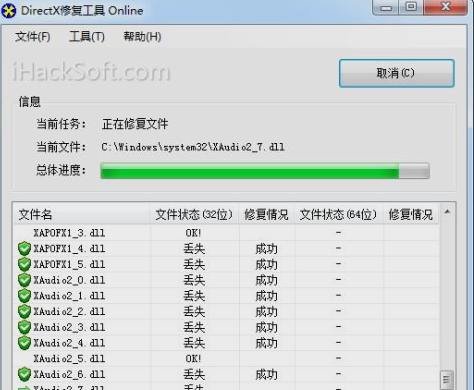Click the green shield next to XAudio2_3.dll
Viewport: 474px width, 390px height.
tap(24, 327)
